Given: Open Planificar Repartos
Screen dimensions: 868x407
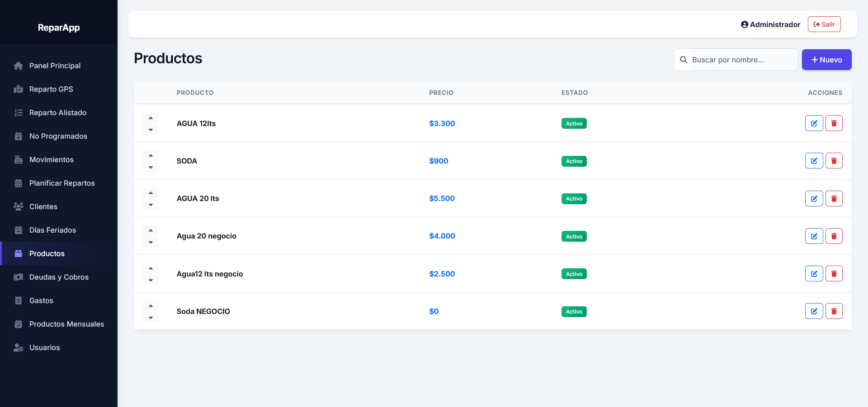Looking at the screenshot, I should [x=59, y=183].
